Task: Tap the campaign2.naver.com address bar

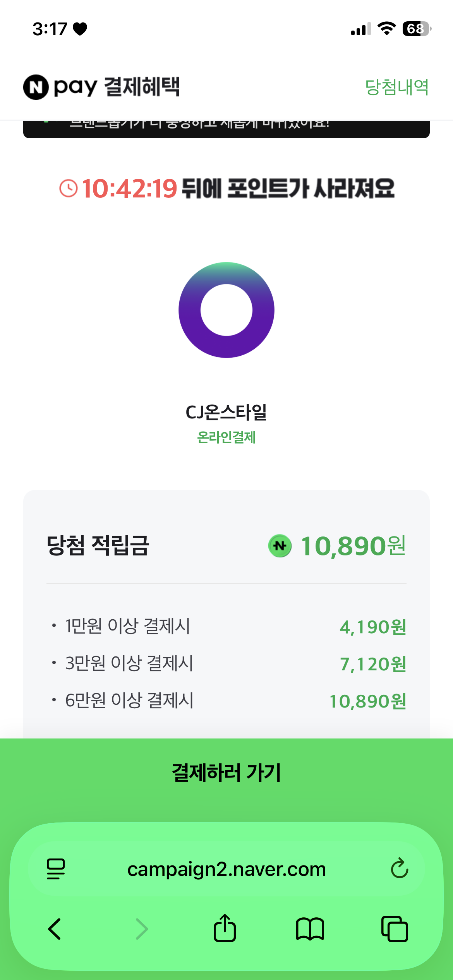Action: pyautogui.click(x=226, y=869)
